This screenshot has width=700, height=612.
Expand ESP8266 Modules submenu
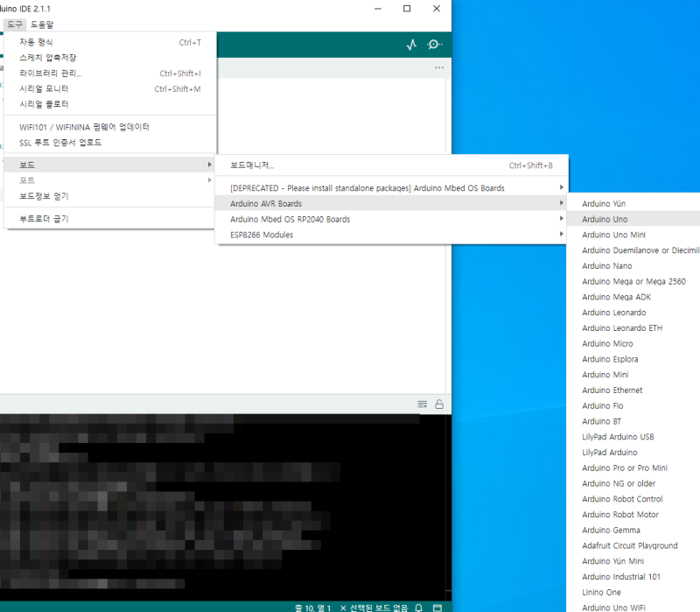pyautogui.click(x=391, y=235)
